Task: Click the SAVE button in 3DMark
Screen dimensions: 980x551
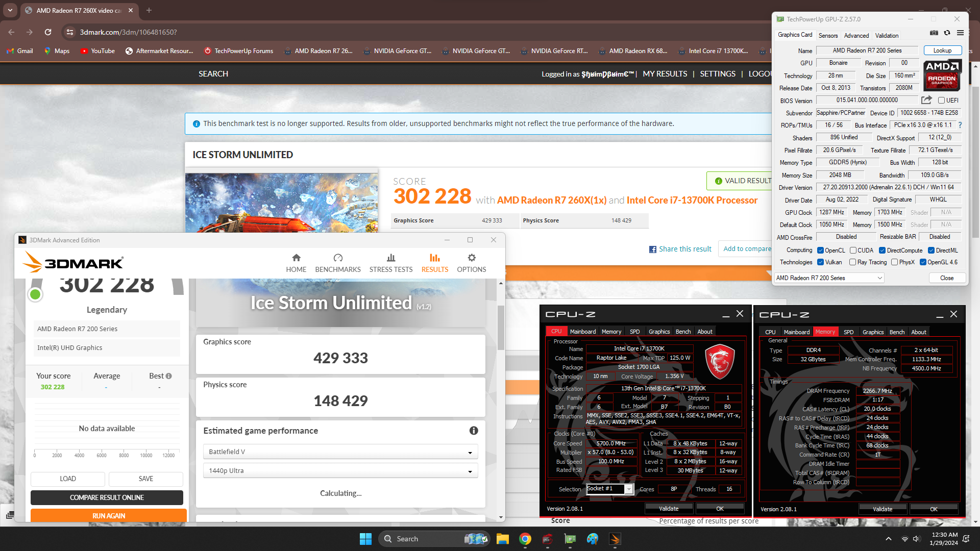Action: 146,479
